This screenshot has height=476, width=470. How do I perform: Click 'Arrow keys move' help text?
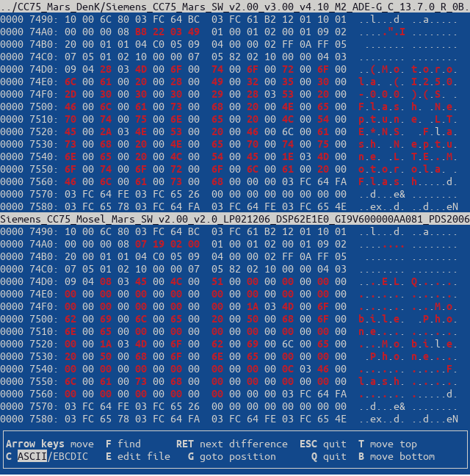click(x=50, y=444)
